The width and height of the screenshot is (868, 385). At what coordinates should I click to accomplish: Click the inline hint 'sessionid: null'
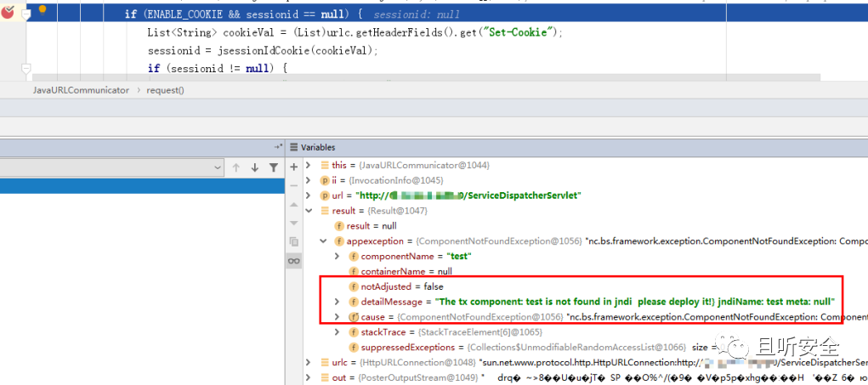tap(416, 14)
